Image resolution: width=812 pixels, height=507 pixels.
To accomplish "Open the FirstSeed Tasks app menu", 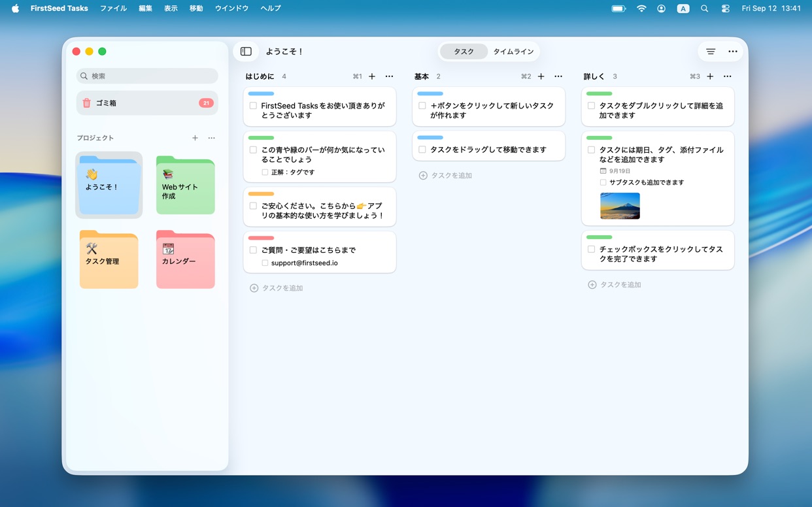I will tap(59, 8).
